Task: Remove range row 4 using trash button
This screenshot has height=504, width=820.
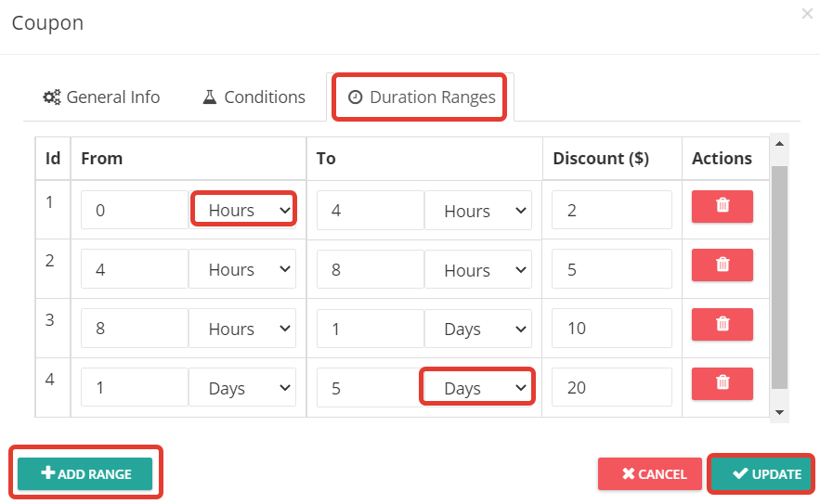Action: click(x=722, y=383)
